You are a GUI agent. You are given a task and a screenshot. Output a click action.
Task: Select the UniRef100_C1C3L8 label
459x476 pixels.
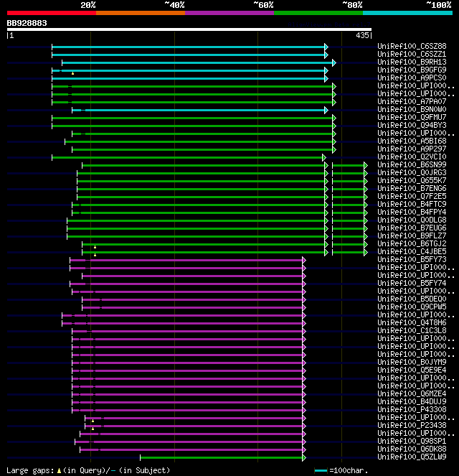tap(412, 330)
